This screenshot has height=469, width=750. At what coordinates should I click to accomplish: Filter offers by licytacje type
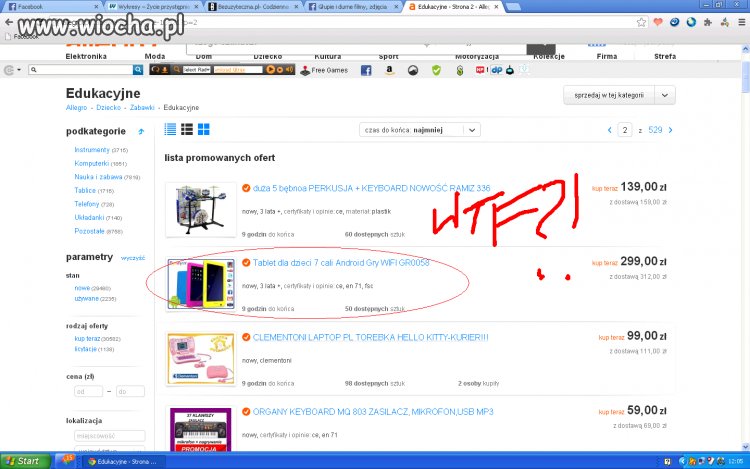click(x=86, y=349)
